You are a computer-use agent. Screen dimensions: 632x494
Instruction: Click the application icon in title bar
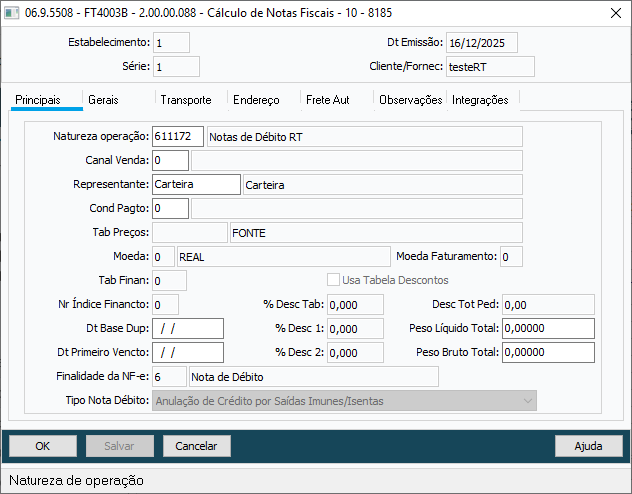11,13
